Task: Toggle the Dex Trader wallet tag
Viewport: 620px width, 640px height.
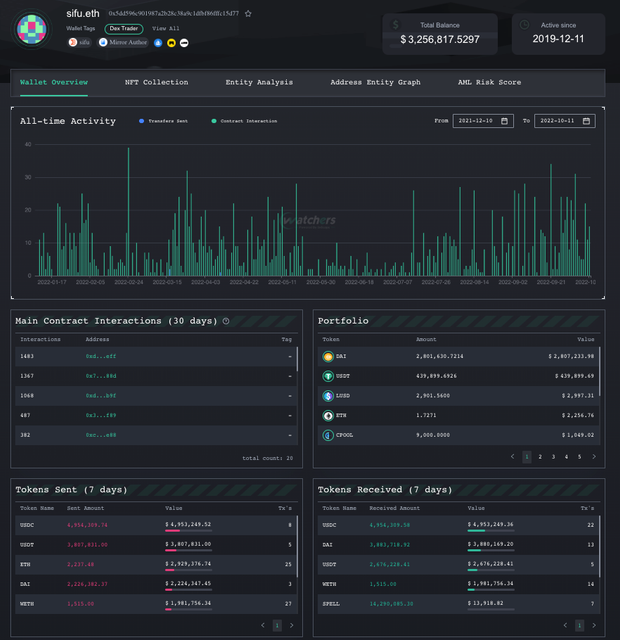Action: (124, 29)
